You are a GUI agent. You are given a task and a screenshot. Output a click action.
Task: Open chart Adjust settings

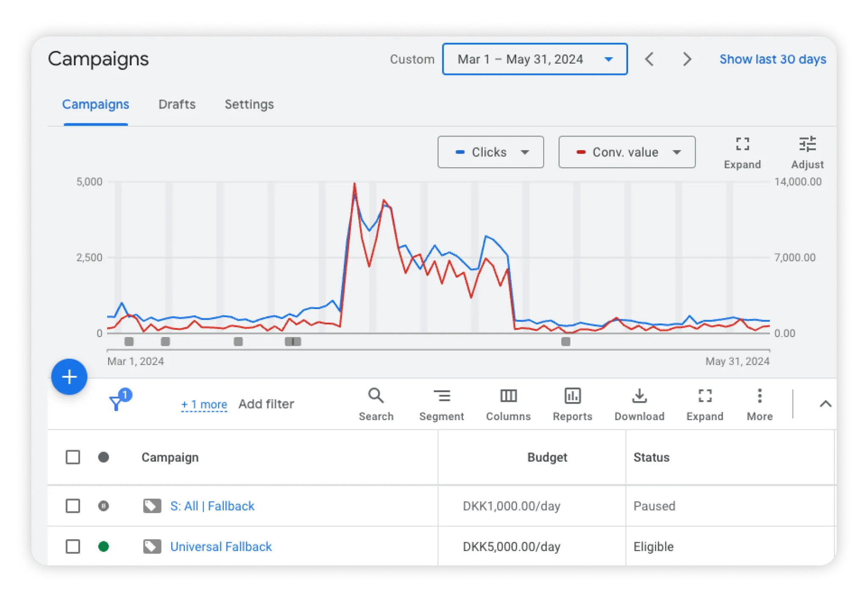pyautogui.click(x=807, y=153)
